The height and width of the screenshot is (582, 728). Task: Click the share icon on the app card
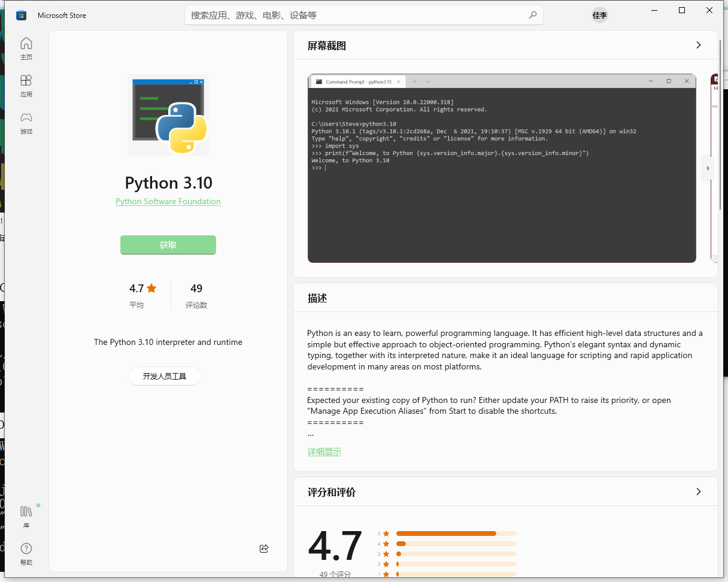point(264,548)
